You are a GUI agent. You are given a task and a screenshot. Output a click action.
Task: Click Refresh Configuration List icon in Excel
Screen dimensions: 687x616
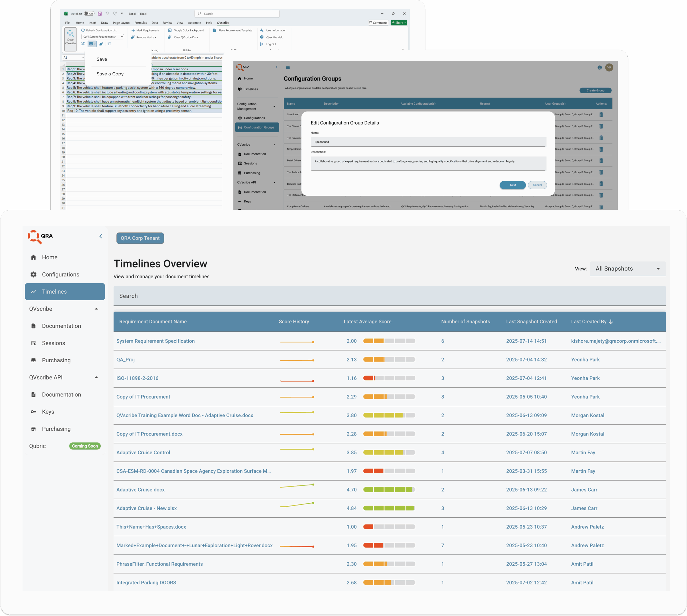[83, 31]
